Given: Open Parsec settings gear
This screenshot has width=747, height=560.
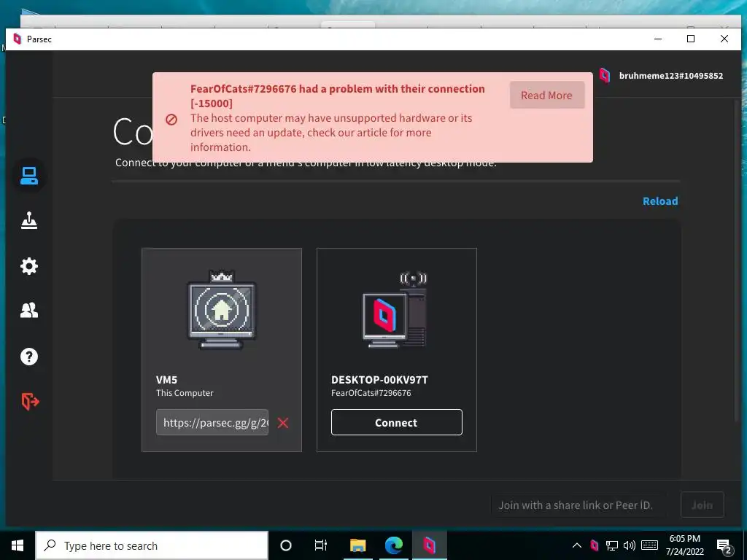Looking at the screenshot, I should (x=29, y=265).
